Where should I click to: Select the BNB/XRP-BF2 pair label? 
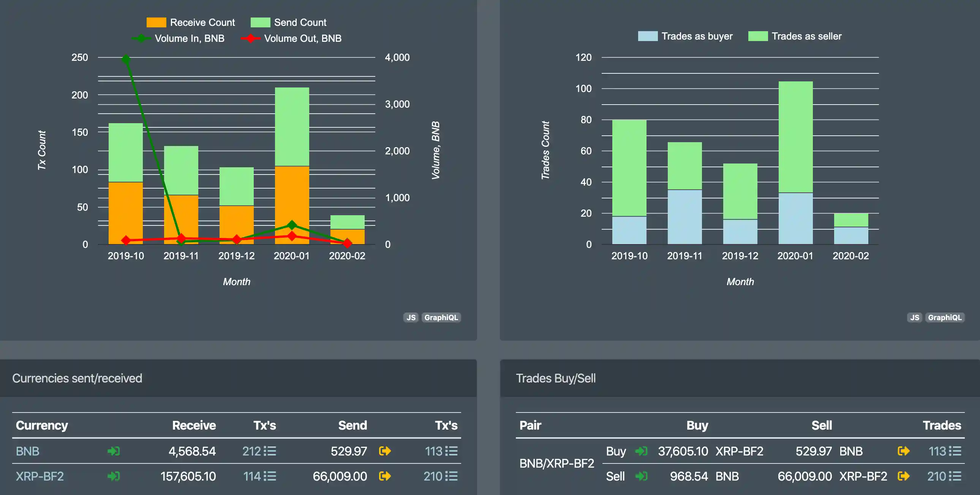point(556,464)
